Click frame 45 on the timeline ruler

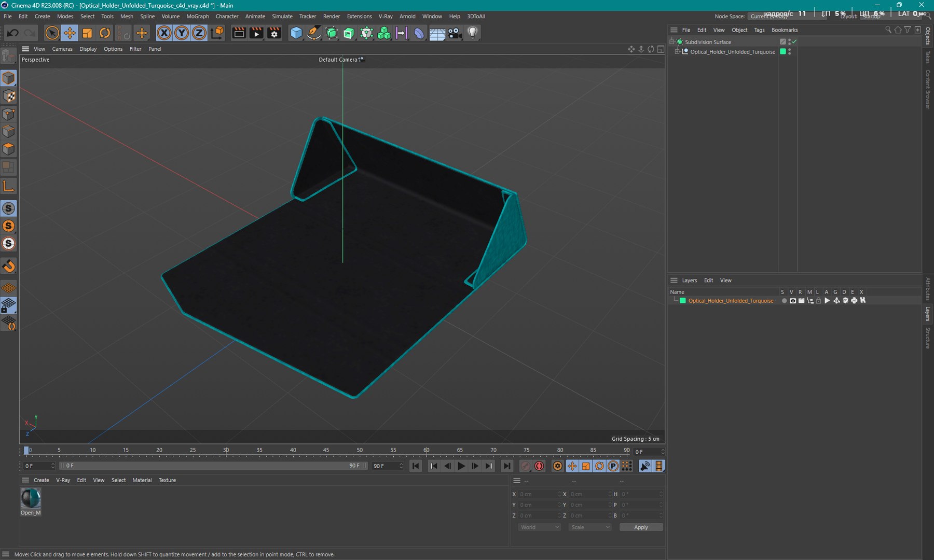click(326, 450)
